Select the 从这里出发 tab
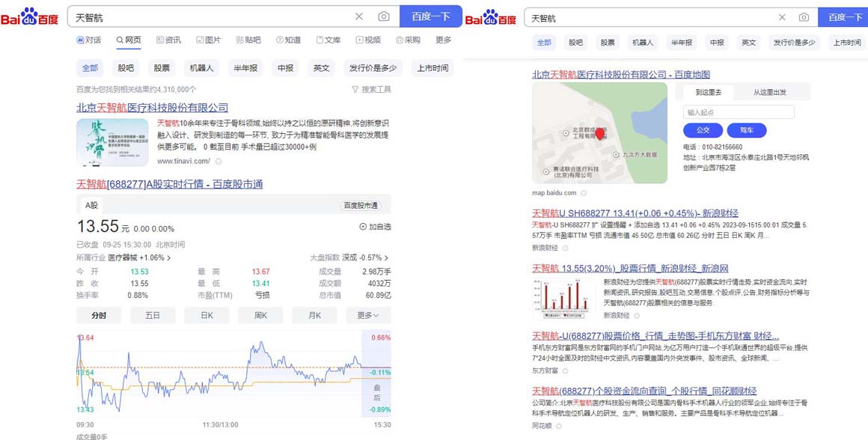This screenshot has width=868, height=440. [769, 92]
